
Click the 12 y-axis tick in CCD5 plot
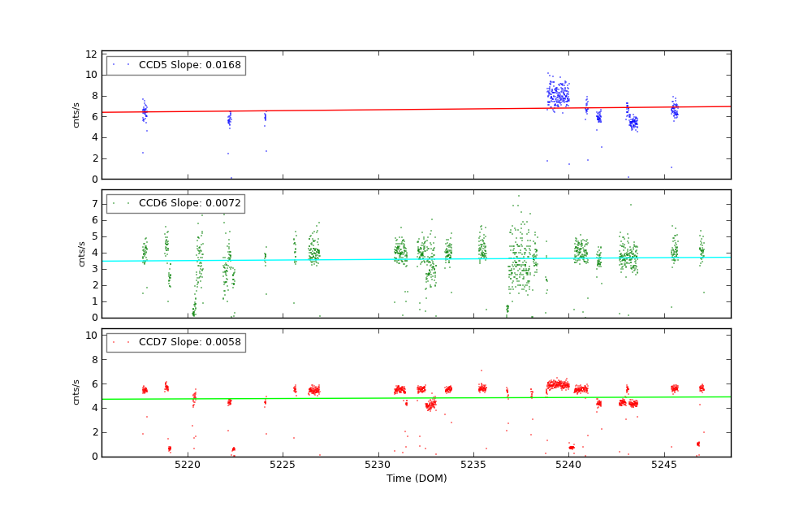click(93, 54)
